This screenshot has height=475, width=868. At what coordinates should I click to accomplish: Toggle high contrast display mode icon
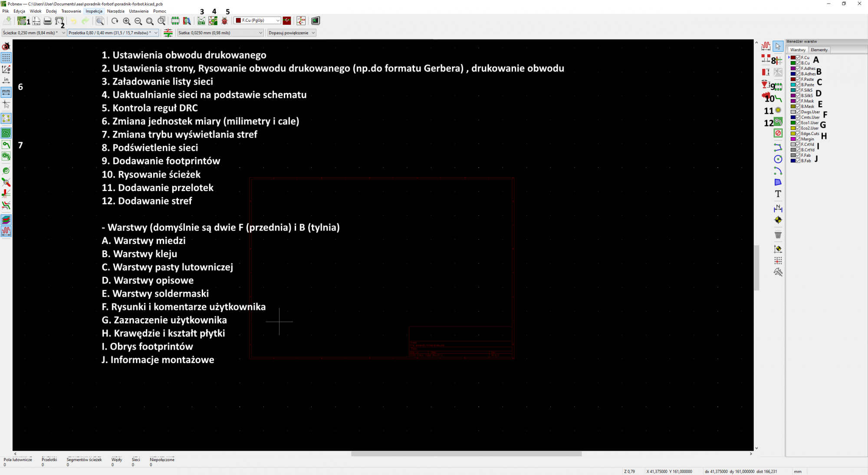[6, 205]
